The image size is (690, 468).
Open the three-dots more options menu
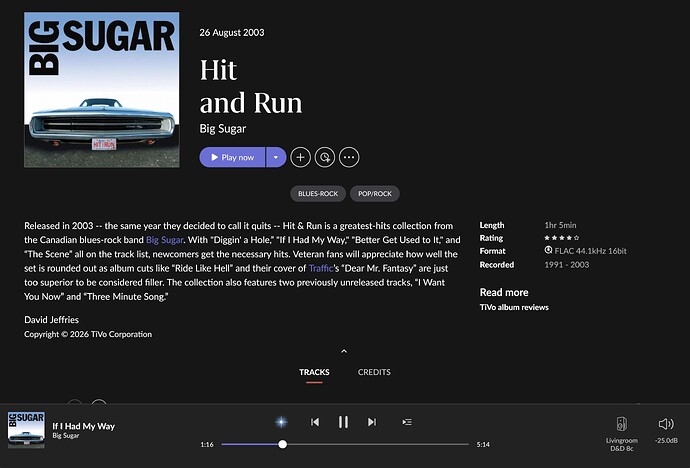point(349,157)
